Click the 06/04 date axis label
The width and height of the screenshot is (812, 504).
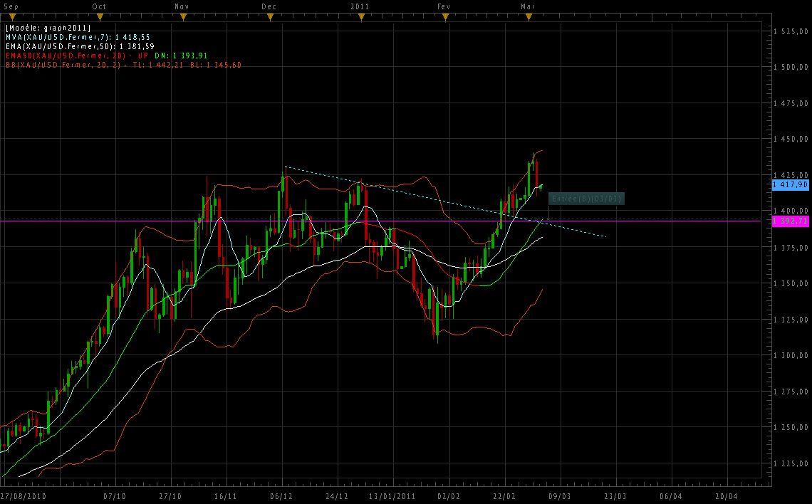[x=671, y=497]
